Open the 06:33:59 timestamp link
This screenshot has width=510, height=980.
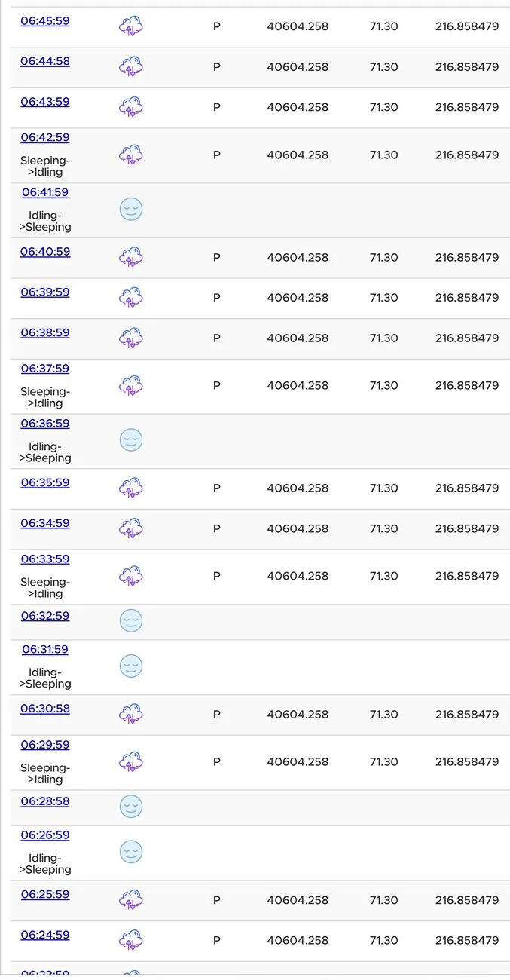(45, 559)
